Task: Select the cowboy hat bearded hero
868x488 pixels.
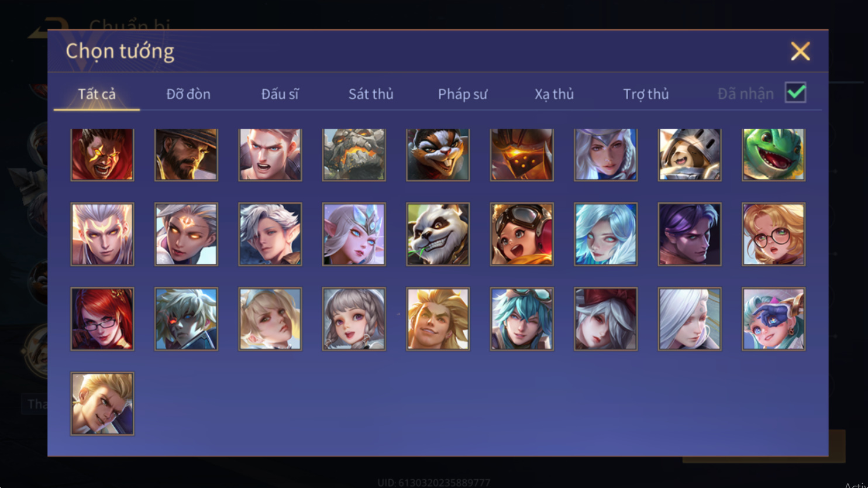Action: coord(186,154)
